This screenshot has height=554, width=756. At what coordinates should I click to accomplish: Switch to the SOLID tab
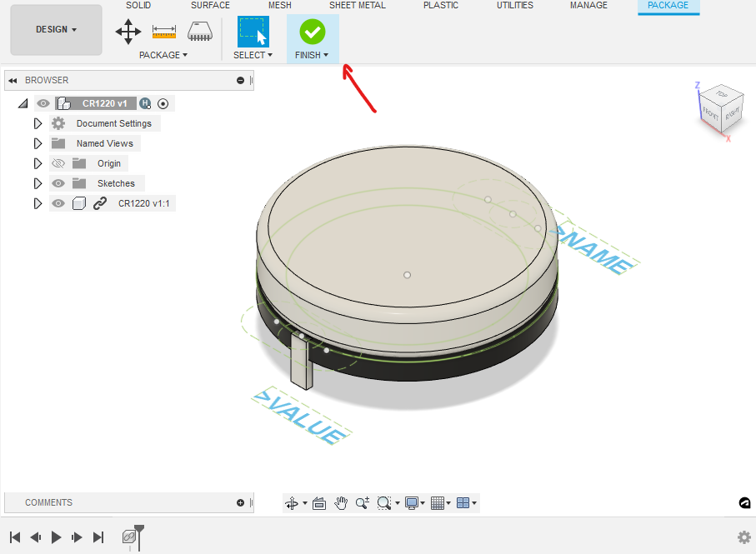[138, 5]
